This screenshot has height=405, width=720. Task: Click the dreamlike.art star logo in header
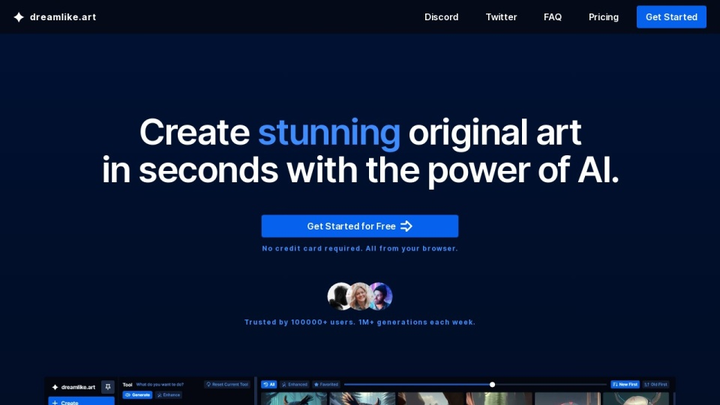(x=18, y=17)
